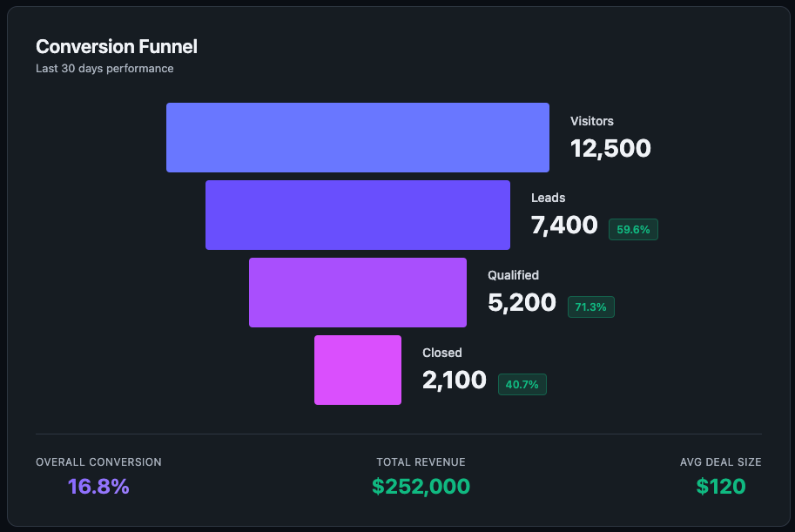Click the 7,400 leads value

pyautogui.click(x=564, y=226)
